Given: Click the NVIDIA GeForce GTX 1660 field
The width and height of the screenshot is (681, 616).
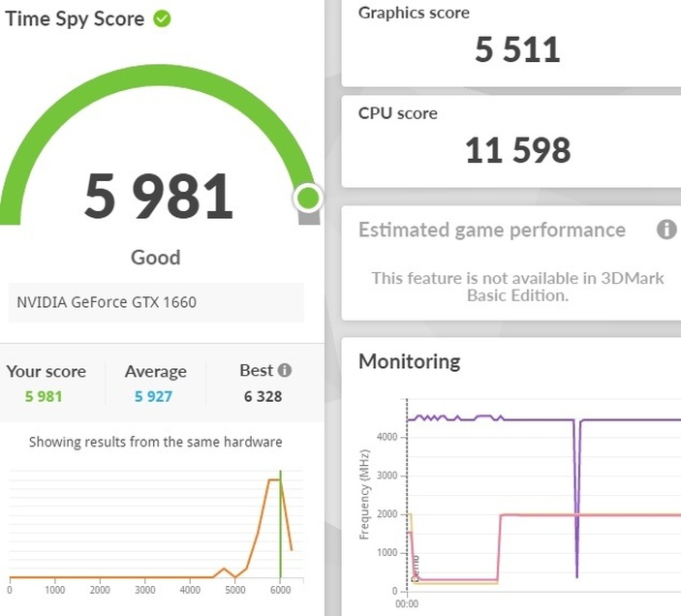Looking at the screenshot, I should 156,302.
